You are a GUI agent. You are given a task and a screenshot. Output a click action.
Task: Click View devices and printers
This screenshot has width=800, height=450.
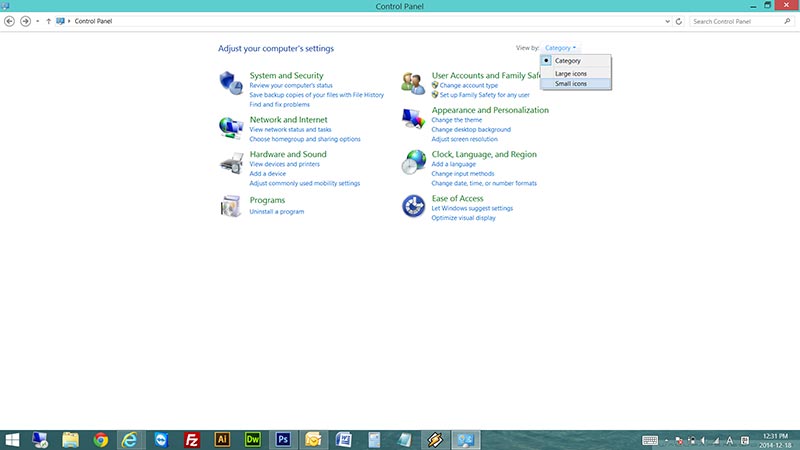coord(285,164)
